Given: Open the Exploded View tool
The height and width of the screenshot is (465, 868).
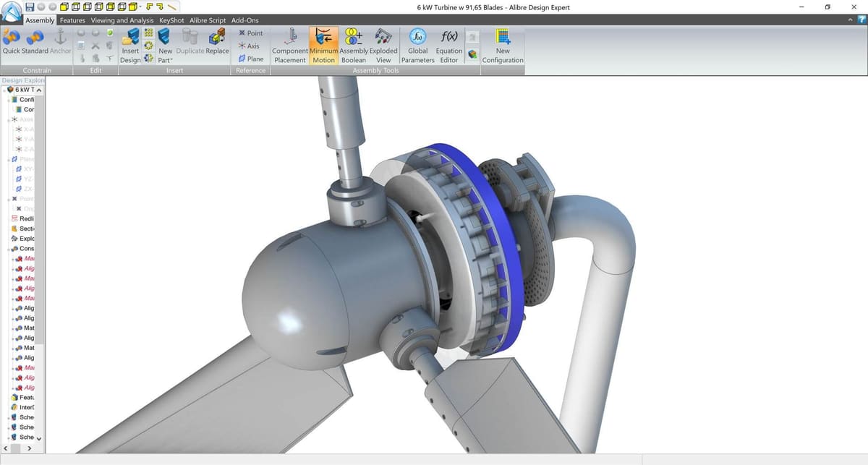Looking at the screenshot, I should pos(383,45).
